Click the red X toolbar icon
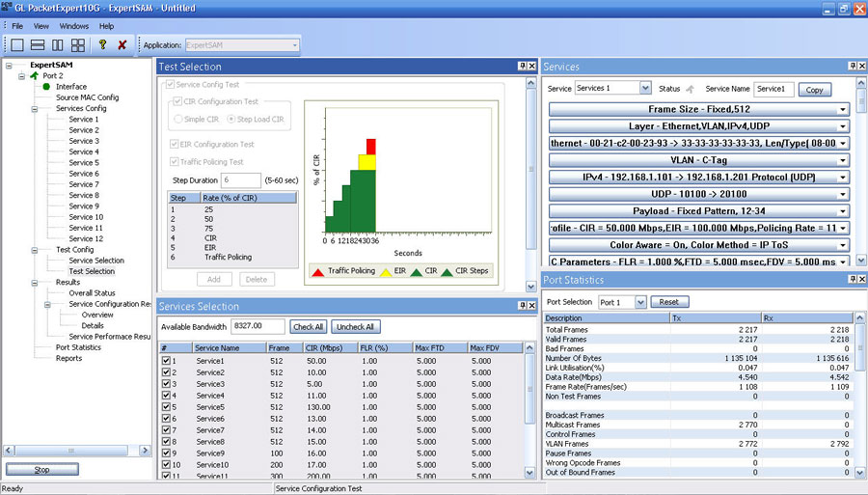The image size is (868, 495). point(122,44)
